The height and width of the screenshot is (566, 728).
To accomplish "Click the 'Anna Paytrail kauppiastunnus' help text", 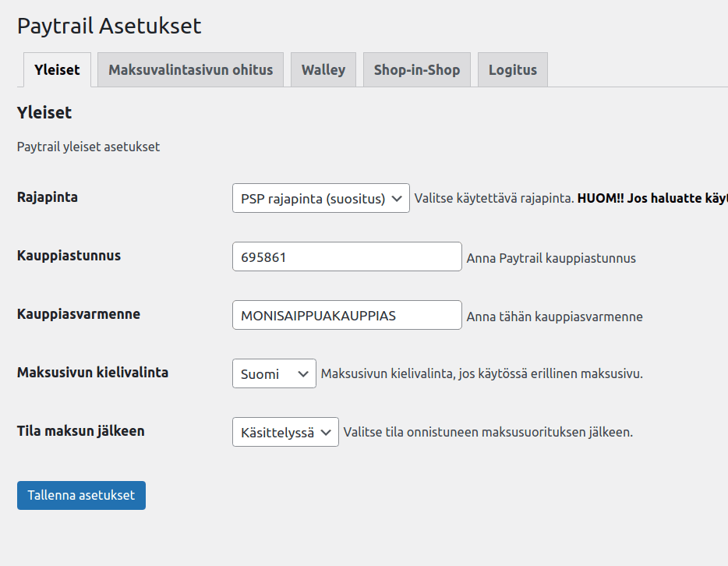I will point(551,258).
